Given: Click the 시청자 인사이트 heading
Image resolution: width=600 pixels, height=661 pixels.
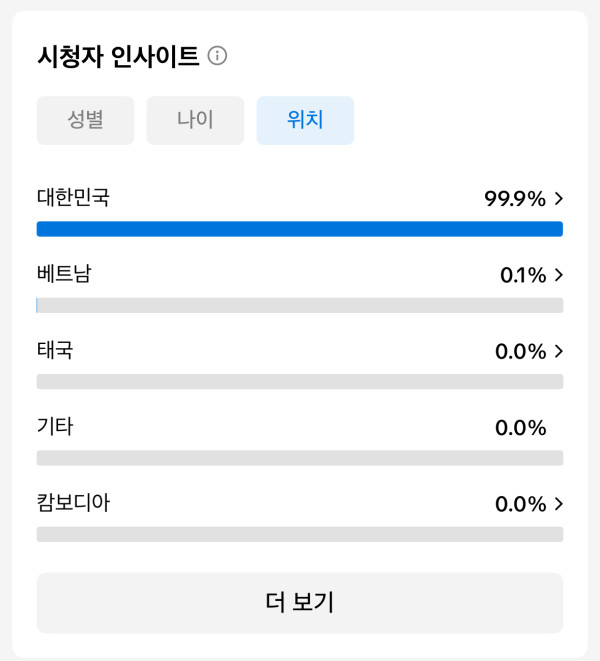Looking at the screenshot, I should point(118,56).
